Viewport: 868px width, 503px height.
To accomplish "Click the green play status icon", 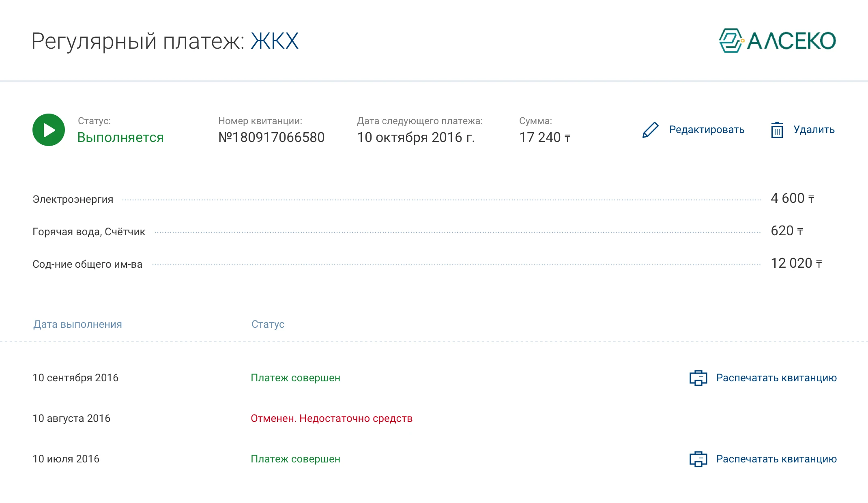I will (49, 130).
